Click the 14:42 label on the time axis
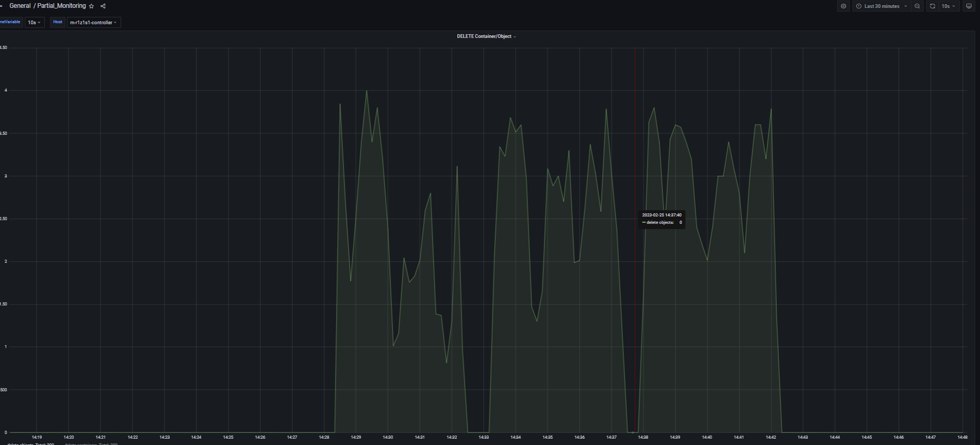 [770, 437]
